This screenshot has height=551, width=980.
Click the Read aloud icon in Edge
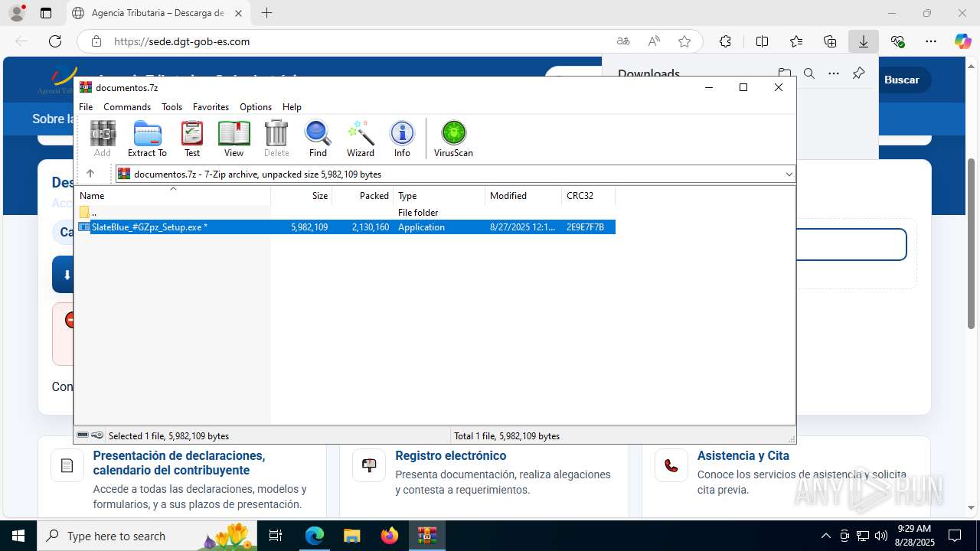[x=654, y=41]
